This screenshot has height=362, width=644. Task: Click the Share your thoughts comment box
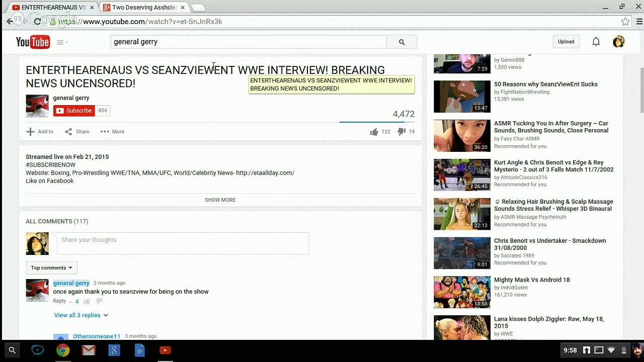pyautogui.click(x=183, y=243)
